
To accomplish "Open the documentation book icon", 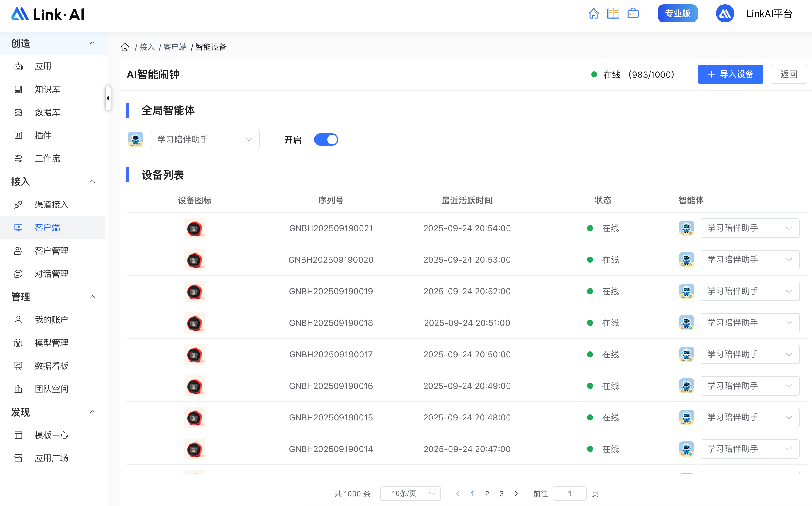I will [613, 14].
